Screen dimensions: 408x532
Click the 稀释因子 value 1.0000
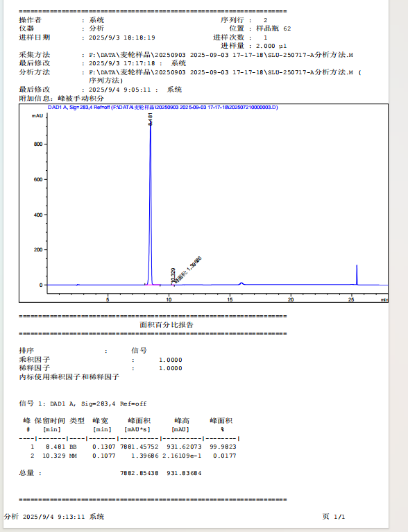[x=171, y=369]
